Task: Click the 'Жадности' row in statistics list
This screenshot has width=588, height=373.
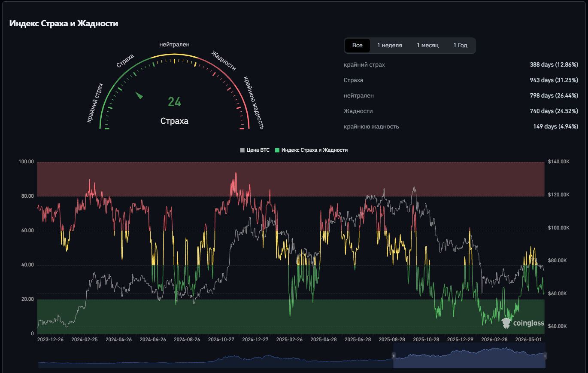Action: click(461, 111)
